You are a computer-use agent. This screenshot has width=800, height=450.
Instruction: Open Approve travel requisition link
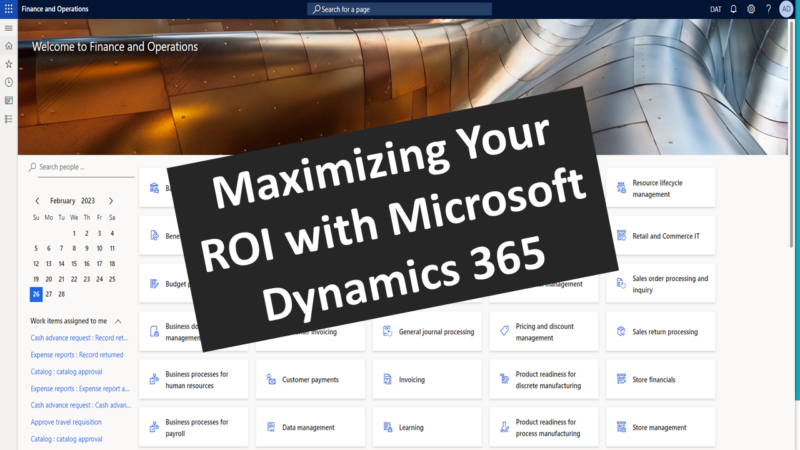coord(66,422)
